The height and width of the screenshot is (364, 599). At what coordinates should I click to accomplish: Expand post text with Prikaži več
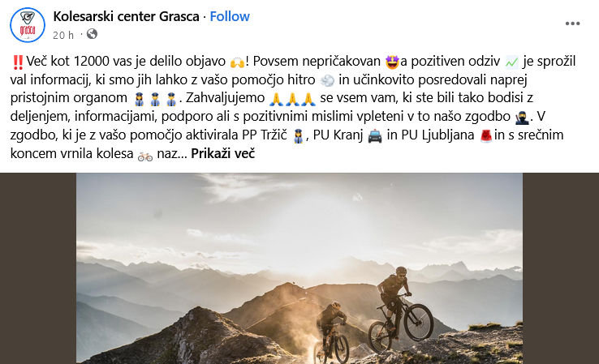coord(222,153)
